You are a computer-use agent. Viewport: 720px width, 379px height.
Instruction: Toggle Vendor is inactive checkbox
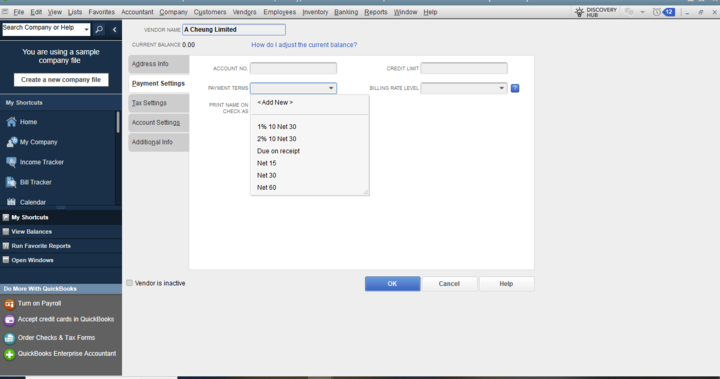[x=129, y=283]
